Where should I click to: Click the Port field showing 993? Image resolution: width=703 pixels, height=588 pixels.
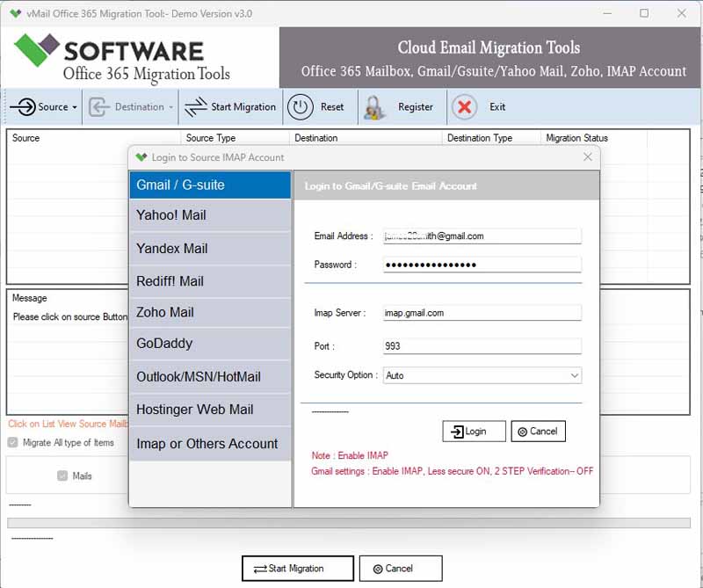point(482,345)
